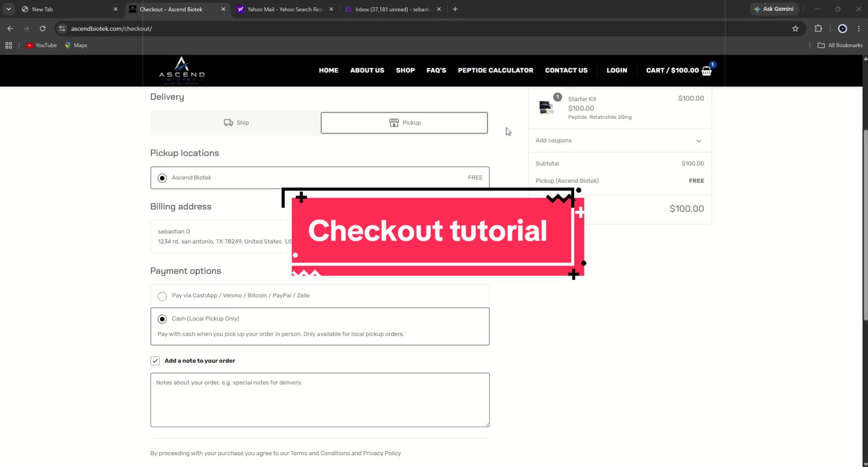This screenshot has height=467, width=868.
Task: Click the browser back arrow
Action: click(10, 29)
